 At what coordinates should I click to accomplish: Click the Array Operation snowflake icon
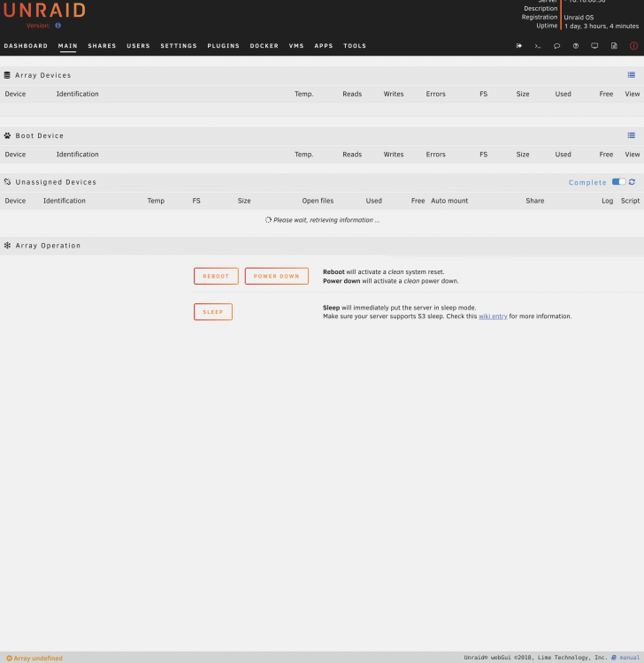(x=7, y=245)
